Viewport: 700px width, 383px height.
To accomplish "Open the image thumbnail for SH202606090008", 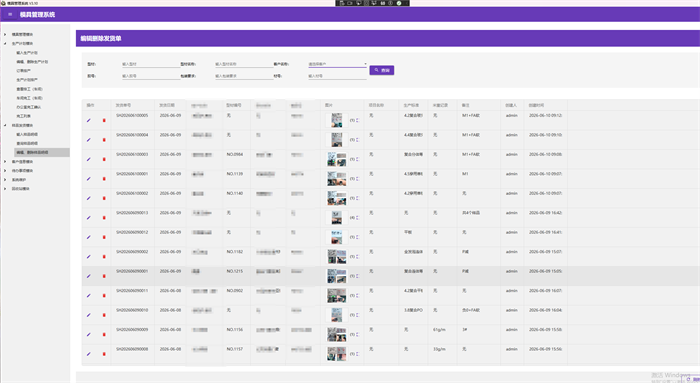I will click(x=337, y=354).
